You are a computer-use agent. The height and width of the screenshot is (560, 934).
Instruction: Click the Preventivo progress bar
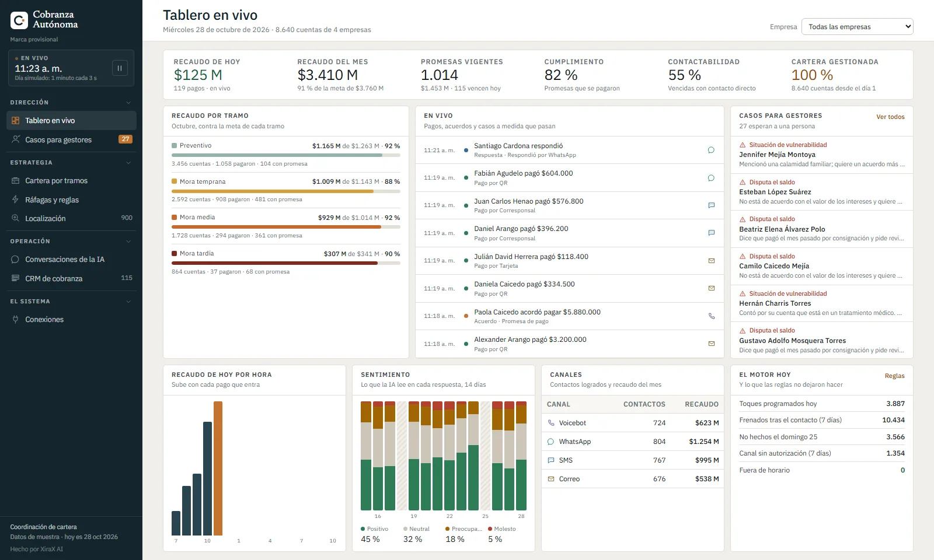tap(286, 155)
